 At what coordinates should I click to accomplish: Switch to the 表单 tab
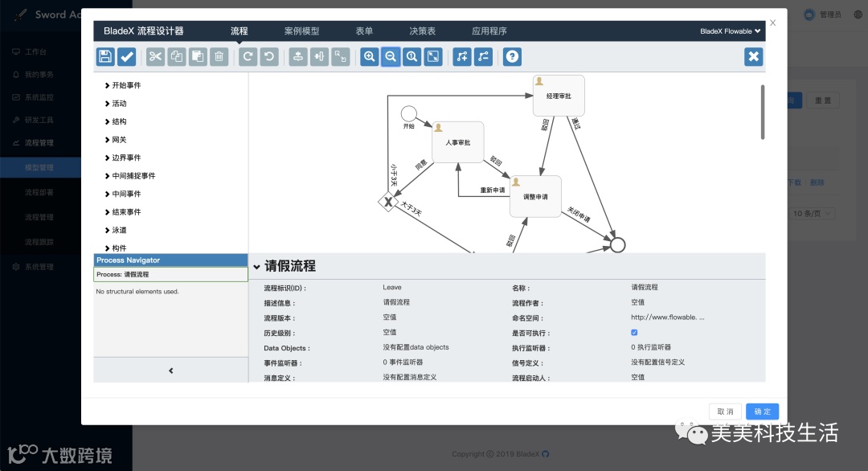coord(364,31)
